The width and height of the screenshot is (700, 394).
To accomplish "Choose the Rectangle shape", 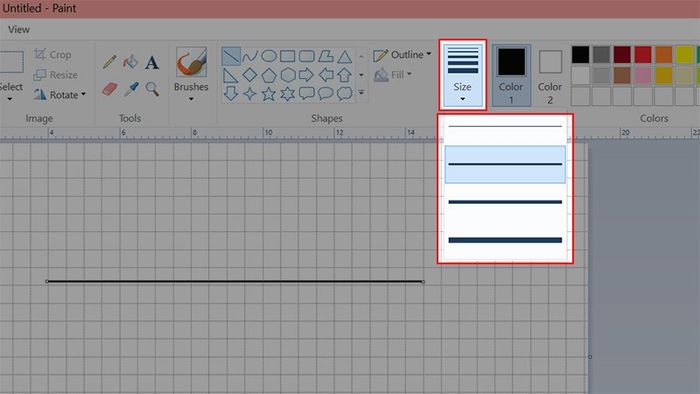I will [288, 56].
